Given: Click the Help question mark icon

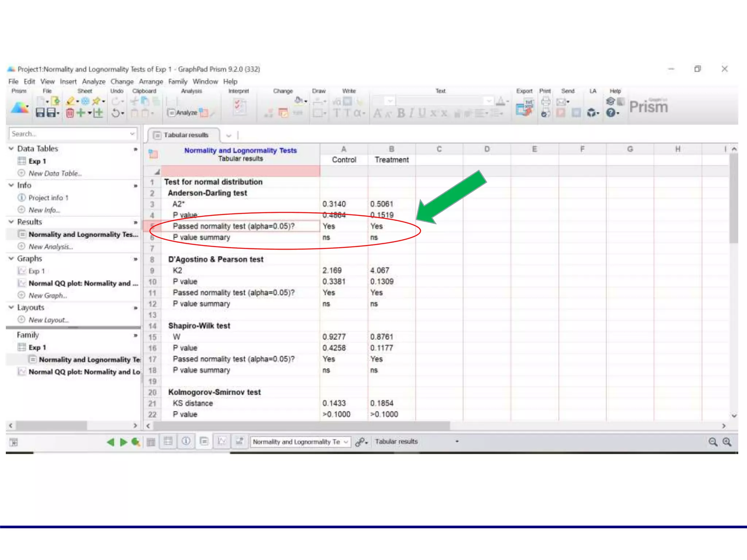Looking at the screenshot, I should pos(611,113).
